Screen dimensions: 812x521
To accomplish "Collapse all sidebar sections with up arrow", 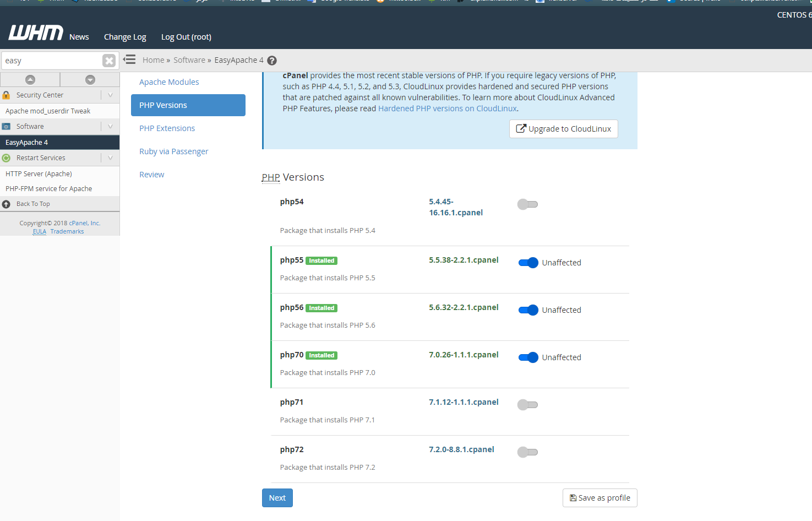I will [x=30, y=80].
